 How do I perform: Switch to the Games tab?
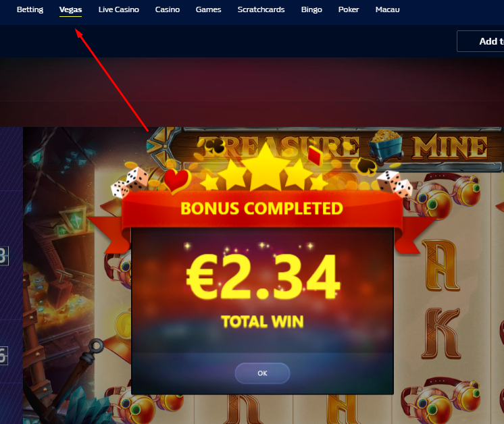208,9
